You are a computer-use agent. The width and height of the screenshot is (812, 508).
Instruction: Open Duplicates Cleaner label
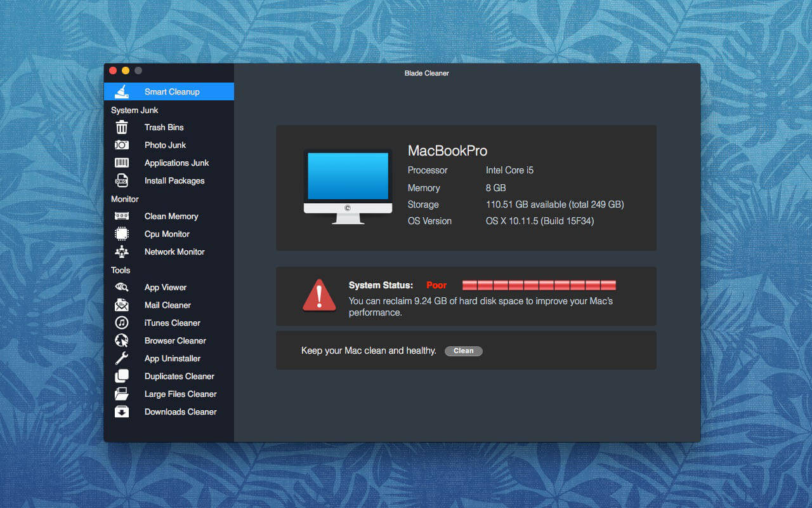point(180,376)
